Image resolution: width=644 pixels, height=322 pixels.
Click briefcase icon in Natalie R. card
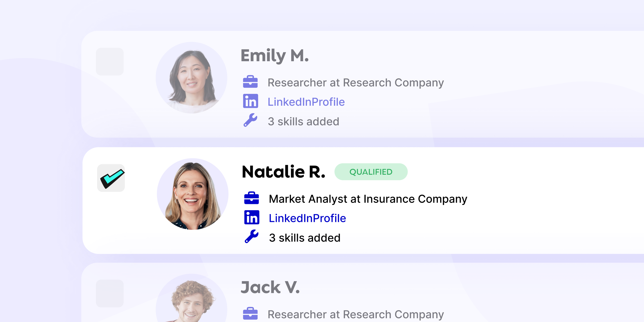click(x=251, y=198)
